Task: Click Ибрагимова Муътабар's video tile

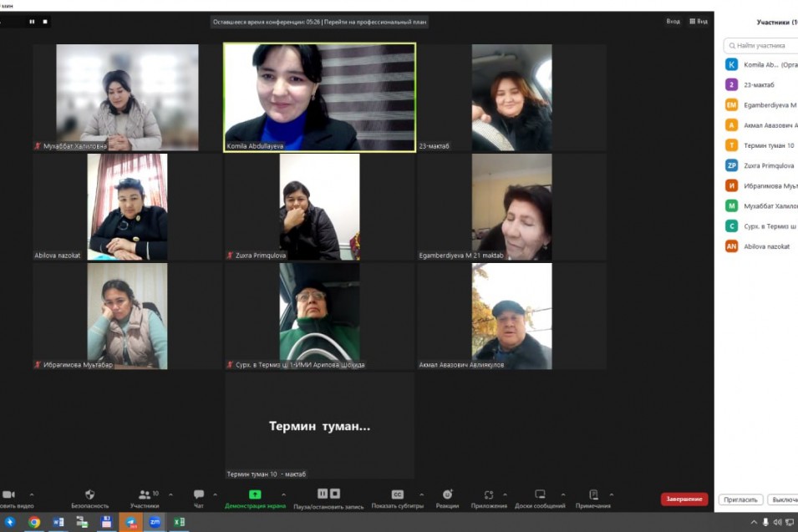Action: (127, 316)
